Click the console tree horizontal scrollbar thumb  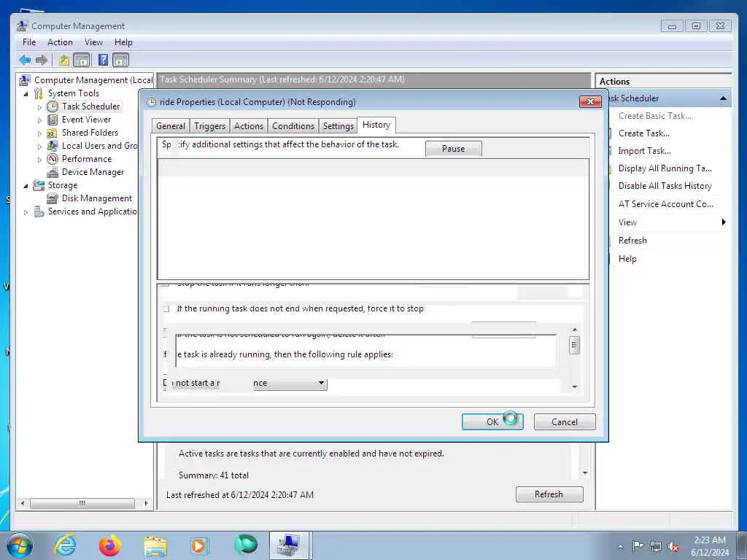click(82, 503)
